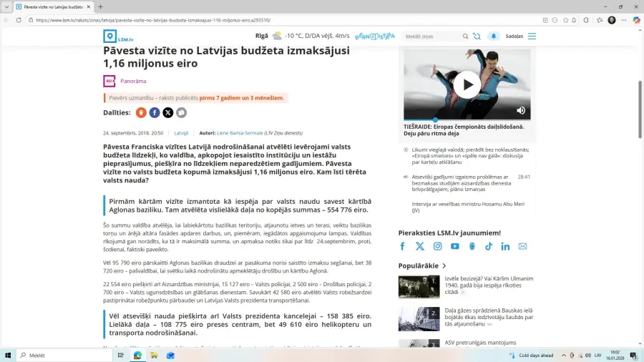Viewport: 644px width, 362px height.
Task: Share the article on X
Action: pyautogui.click(x=167, y=112)
